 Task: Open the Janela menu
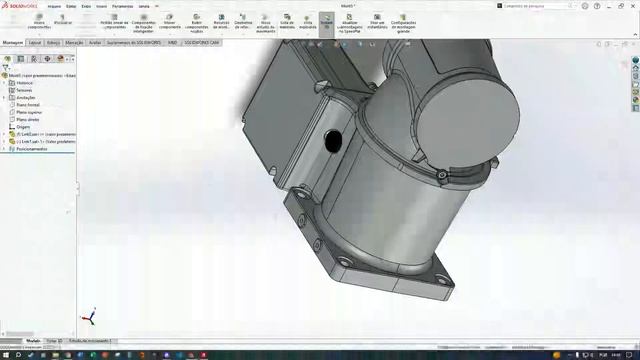(144, 7)
